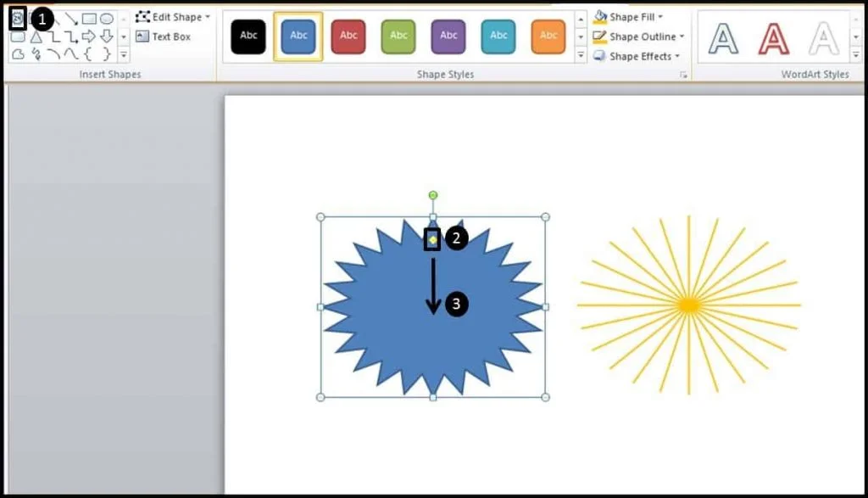Insert the down arrow block shape
The height and width of the screenshot is (498, 868).
(x=106, y=36)
